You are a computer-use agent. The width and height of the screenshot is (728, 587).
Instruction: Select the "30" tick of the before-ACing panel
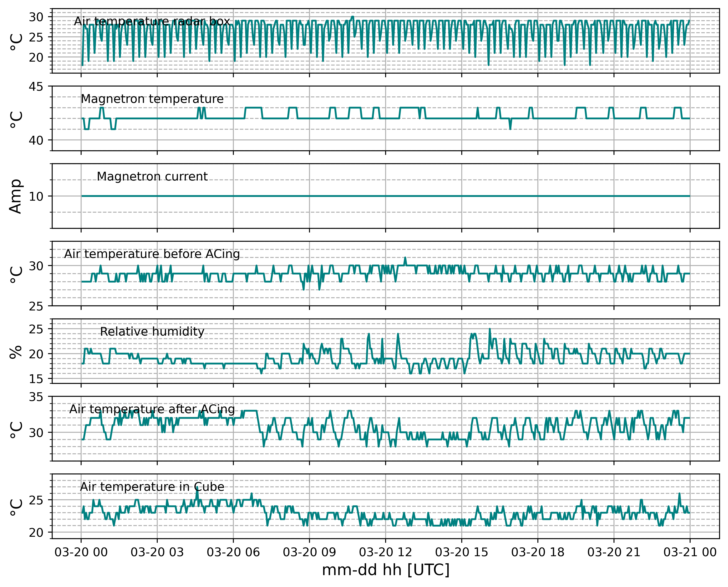pyautogui.click(x=36, y=266)
